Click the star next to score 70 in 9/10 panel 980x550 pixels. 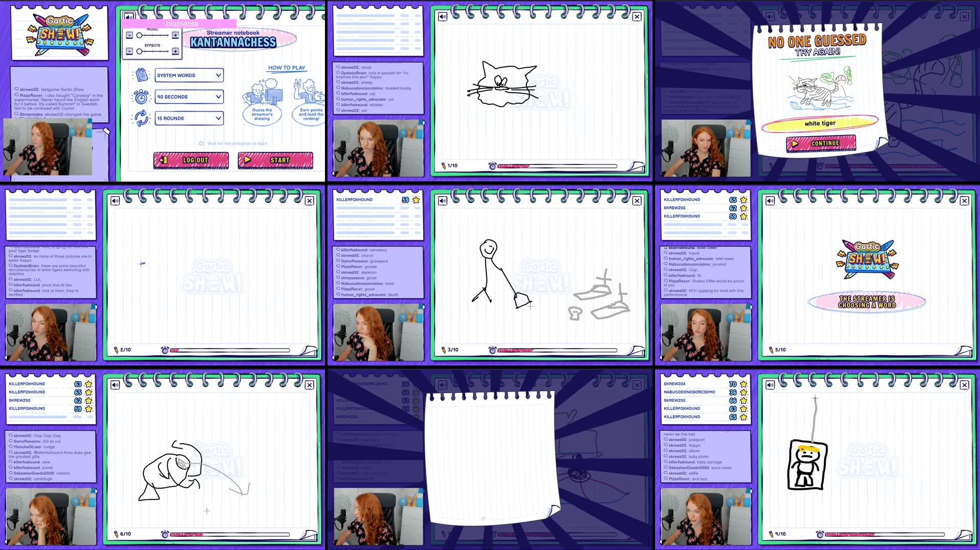(744, 384)
